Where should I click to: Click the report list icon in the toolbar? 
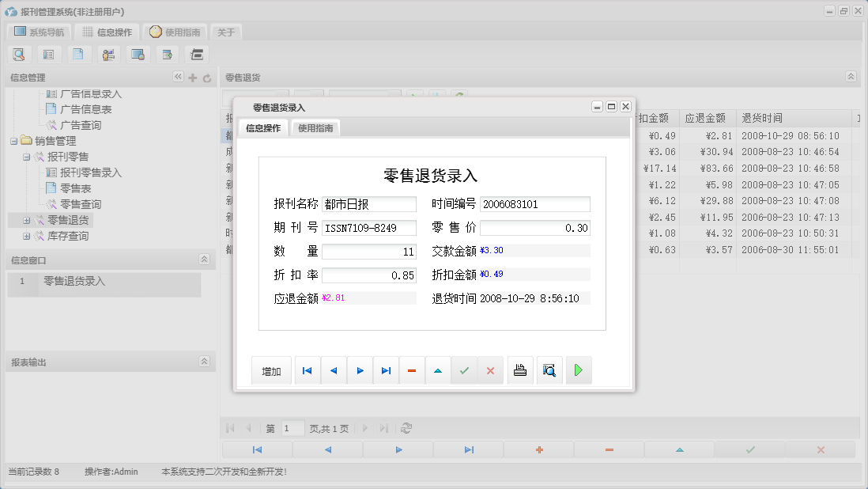[49, 54]
